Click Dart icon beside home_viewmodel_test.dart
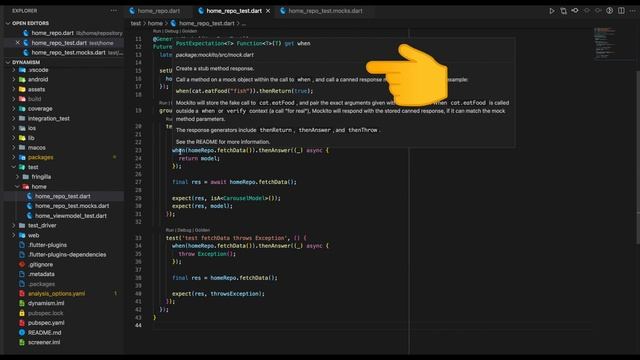This screenshot has height=360, width=640. click(29, 216)
